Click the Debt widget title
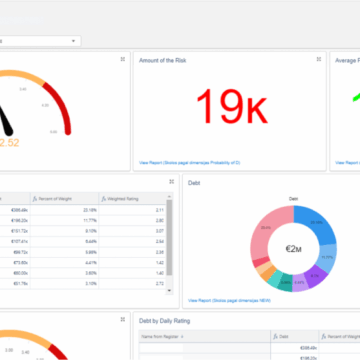This screenshot has width=360, height=360. [x=194, y=183]
